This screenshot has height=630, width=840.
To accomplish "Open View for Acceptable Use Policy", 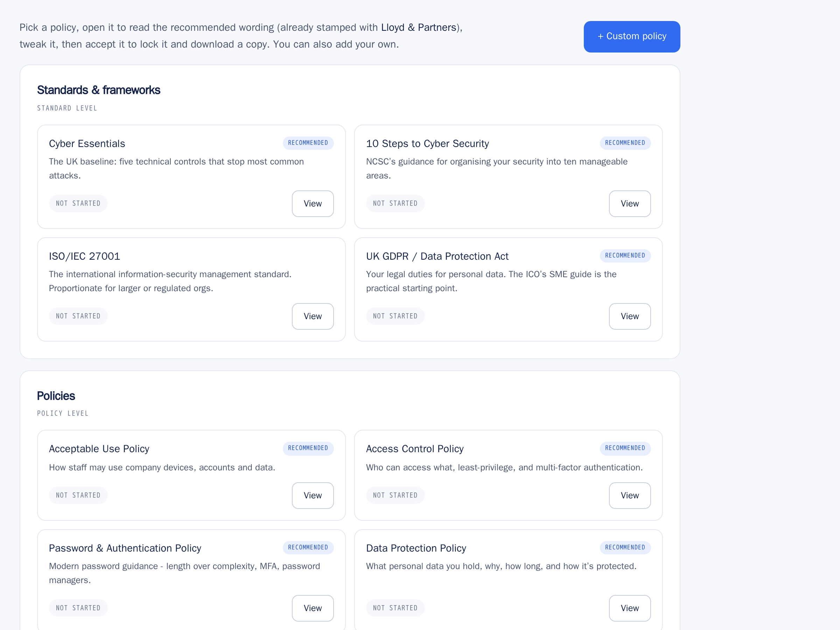I will pyautogui.click(x=313, y=496).
